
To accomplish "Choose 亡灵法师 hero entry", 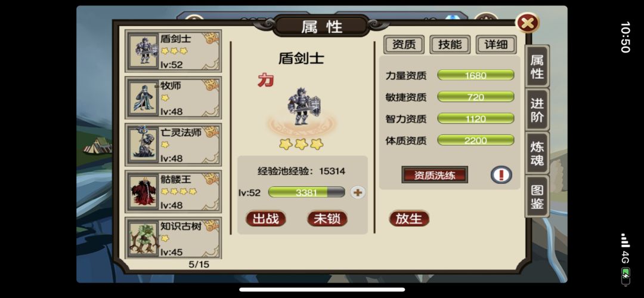I will click(x=173, y=145).
